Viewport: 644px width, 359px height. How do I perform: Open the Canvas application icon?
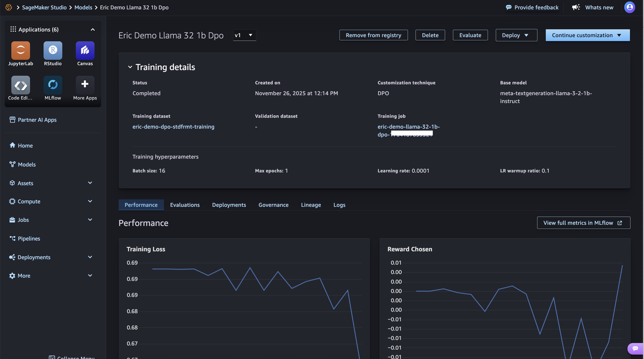85,50
